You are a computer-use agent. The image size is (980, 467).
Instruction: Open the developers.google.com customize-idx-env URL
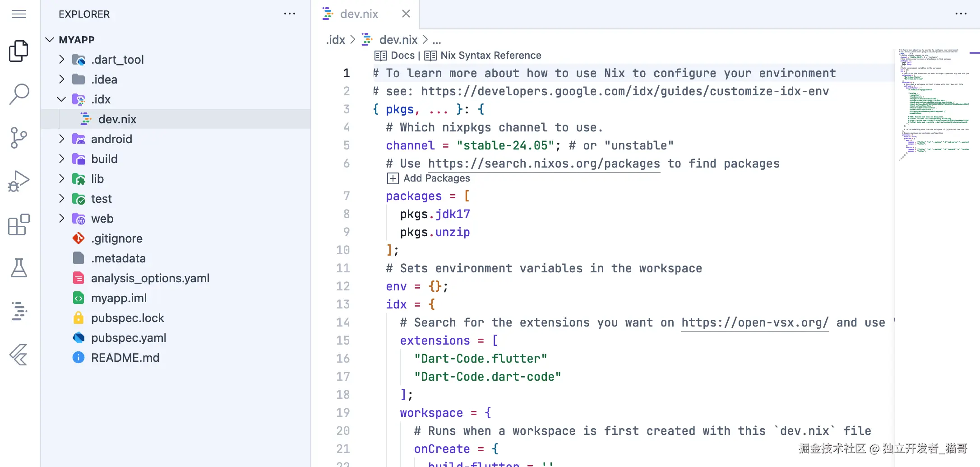coord(625,92)
